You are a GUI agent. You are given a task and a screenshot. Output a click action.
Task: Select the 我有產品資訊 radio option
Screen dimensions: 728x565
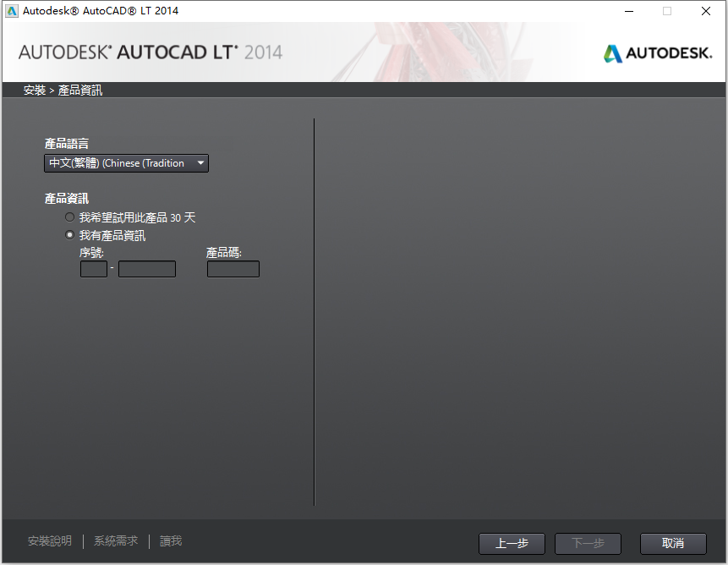point(69,235)
